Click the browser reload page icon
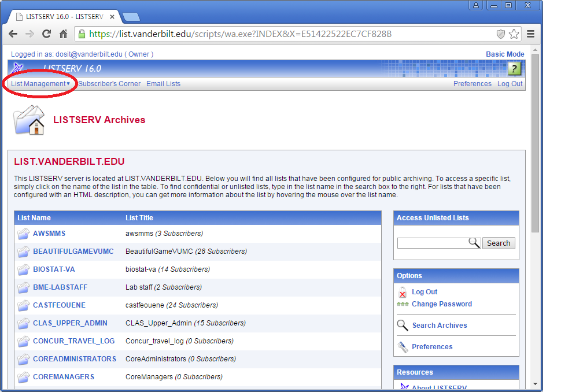The height and width of the screenshot is (392, 583). click(x=46, y=34)
